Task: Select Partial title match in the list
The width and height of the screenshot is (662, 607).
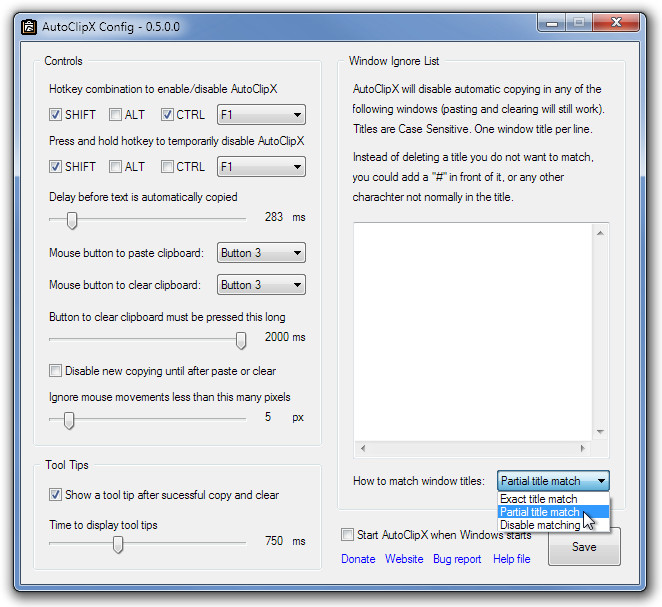Action: click(x=553, y=512)
